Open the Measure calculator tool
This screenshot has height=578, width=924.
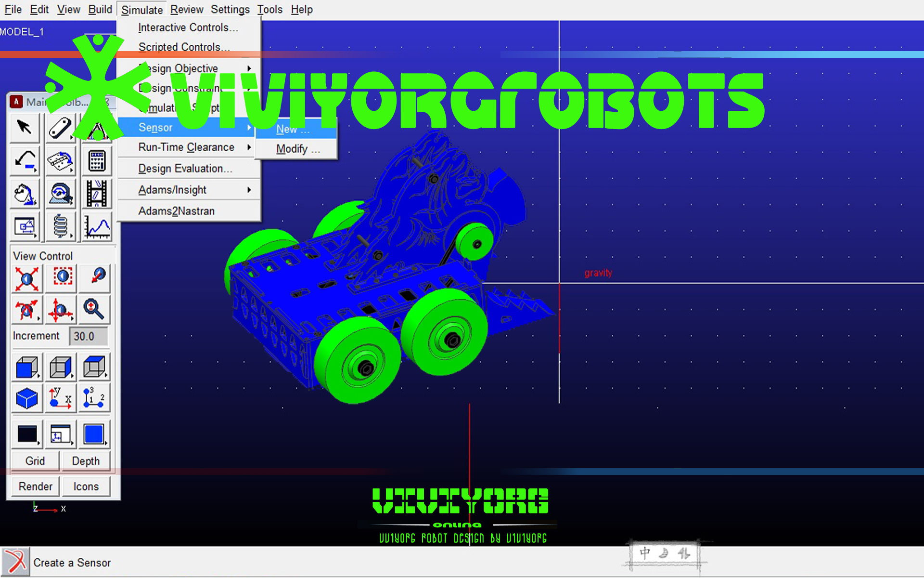96,161
